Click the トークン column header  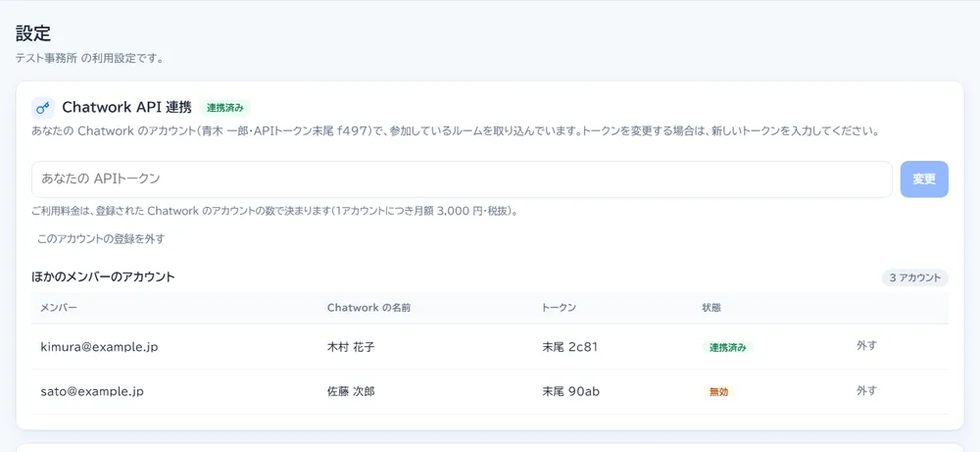(x=559, y=308)
